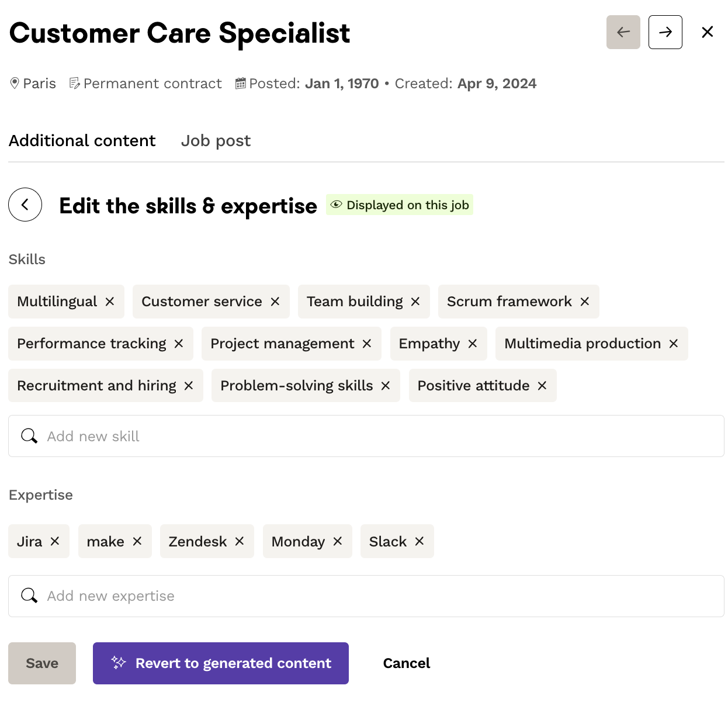The image size is (728, 713).
Task: Remove the Jira expertise tag
Action: coord(55,541)
